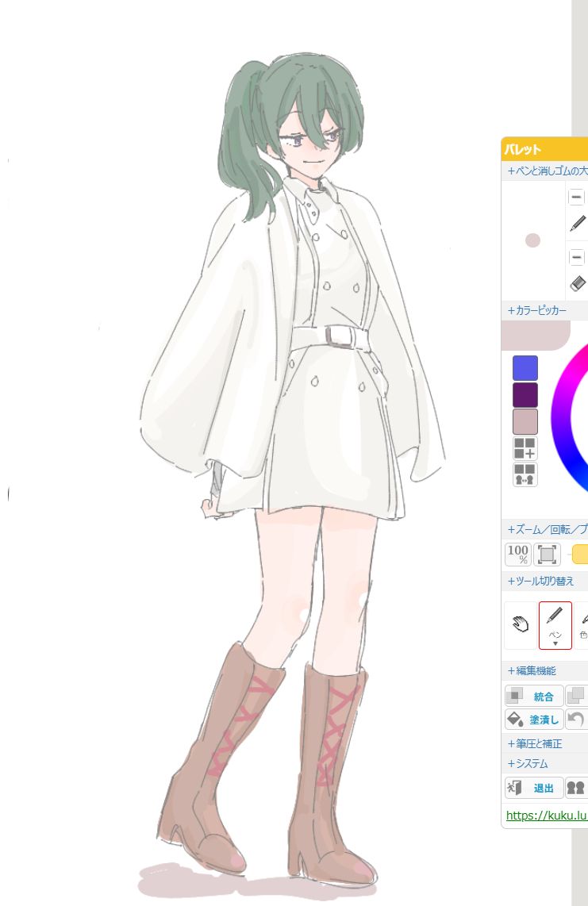The image size is (588, 906).
Task: Click the add color palette grid icon
Action: pyautogui.click(x=525, y=448)
